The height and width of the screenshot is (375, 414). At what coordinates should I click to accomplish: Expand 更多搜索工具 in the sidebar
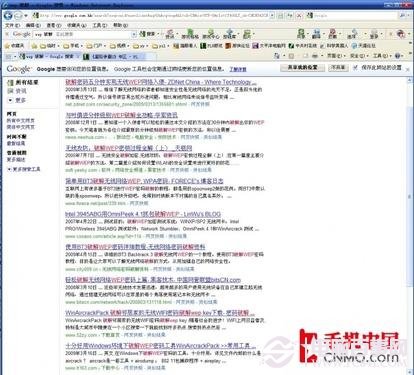click(24, 169)
